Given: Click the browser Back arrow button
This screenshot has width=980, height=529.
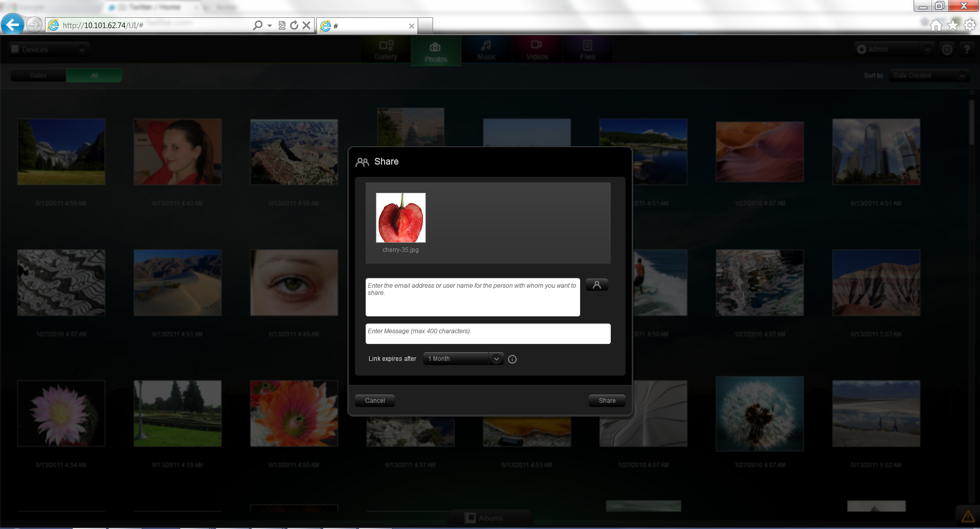Looking at the screenshot, I should 12,24.
